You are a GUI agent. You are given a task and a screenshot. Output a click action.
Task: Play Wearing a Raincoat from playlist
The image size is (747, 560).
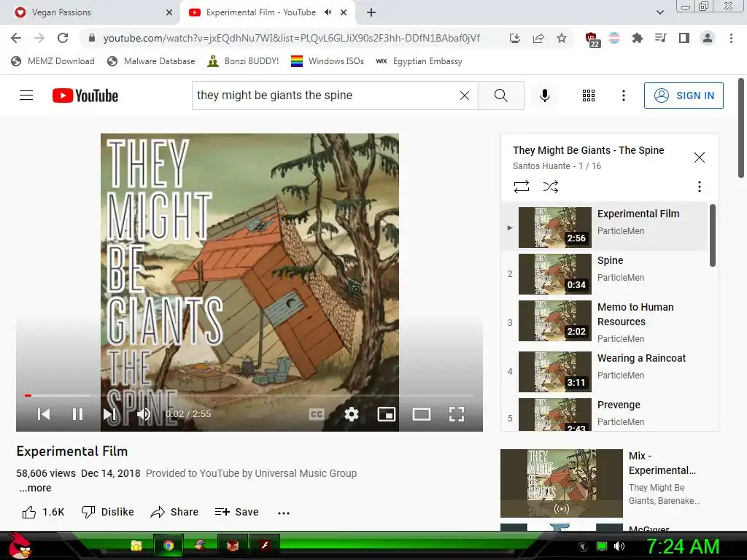pyautogui.click(x=605, y=371)
